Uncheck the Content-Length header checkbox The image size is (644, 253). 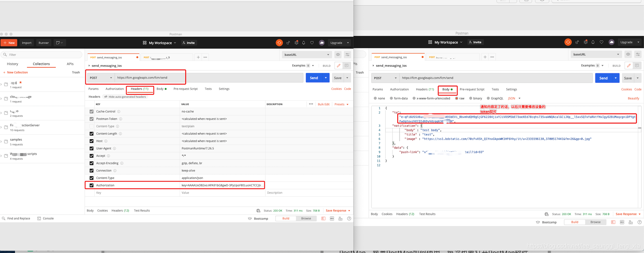(91, 134)
